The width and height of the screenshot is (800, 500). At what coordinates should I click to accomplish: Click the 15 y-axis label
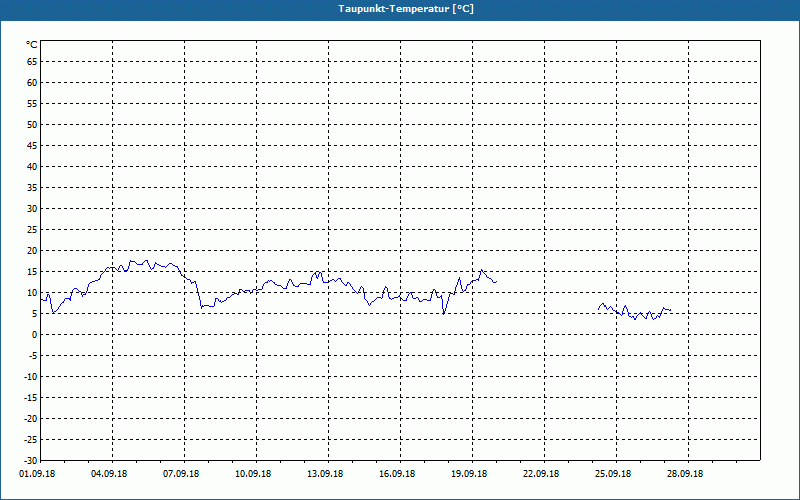(32, 272)
